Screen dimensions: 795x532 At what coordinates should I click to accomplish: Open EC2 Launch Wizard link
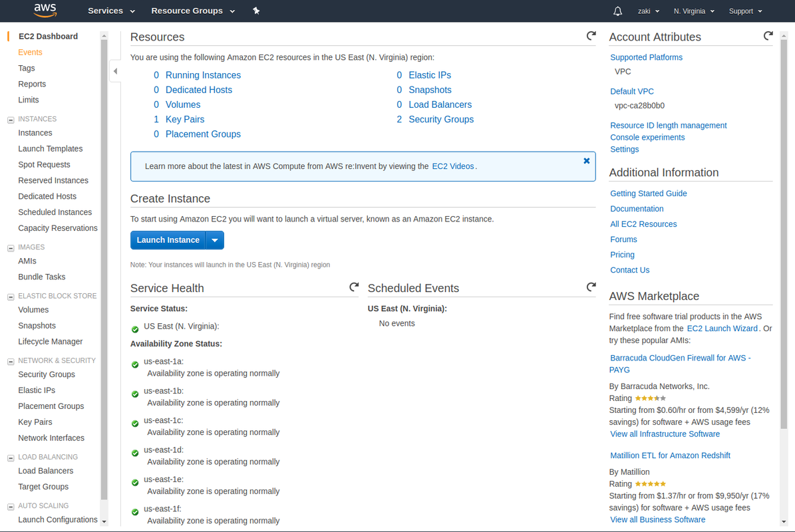tap(722, 329)
